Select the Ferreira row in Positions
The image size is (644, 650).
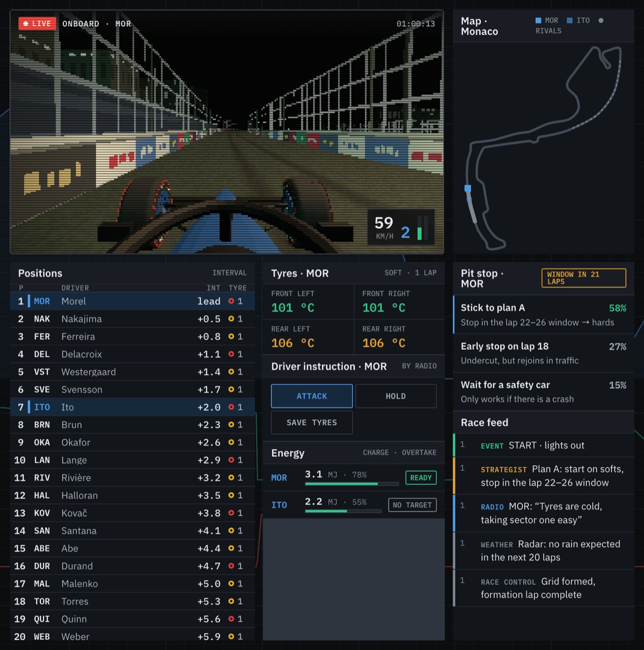[x=133, y=337]
